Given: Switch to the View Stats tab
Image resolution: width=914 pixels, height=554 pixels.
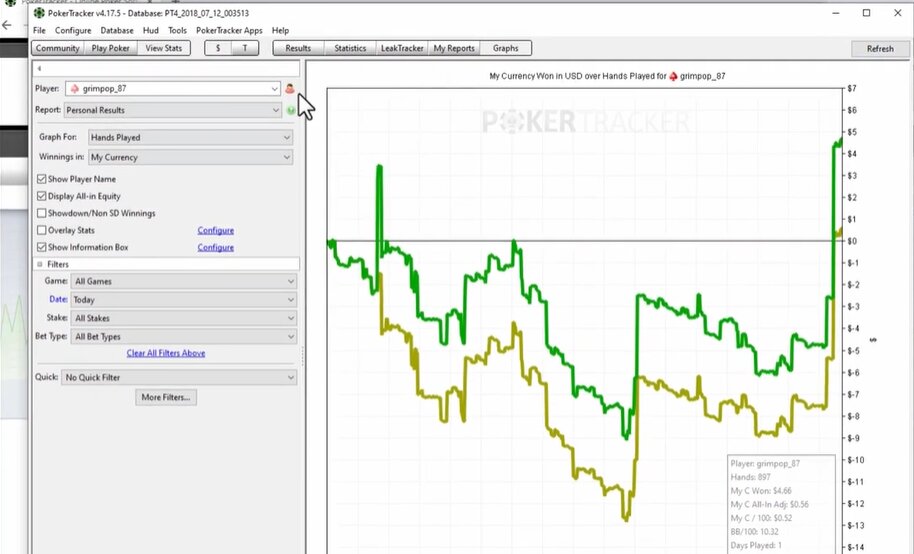Looking at the screenshot, I should pos(164,48).
